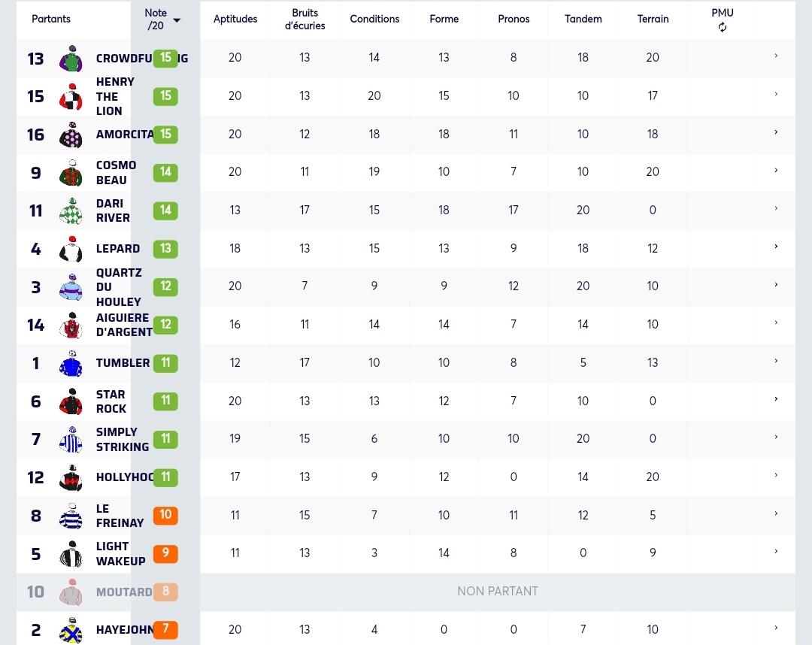Click Crowdfunding's purple-green jockey silk icon

click(x=71, y=59)
